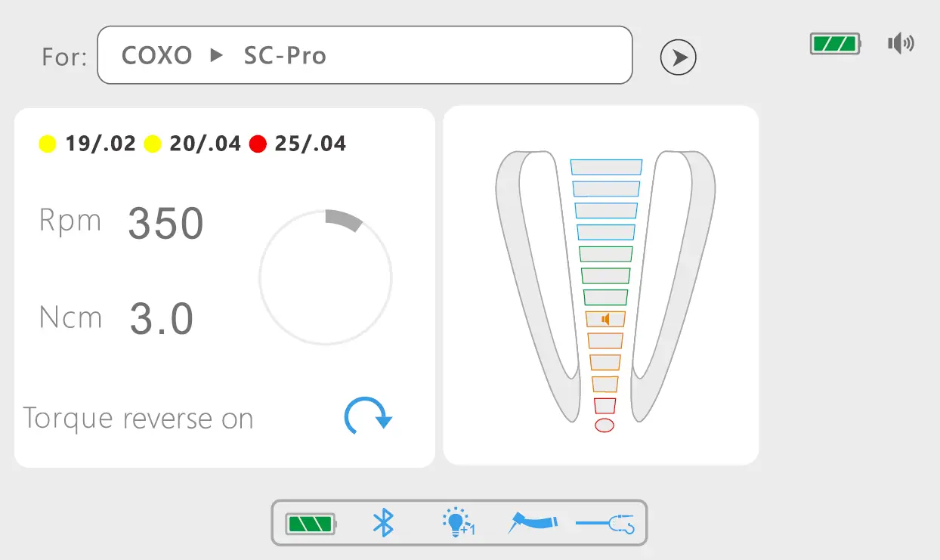
Task: Tap the small triangle between COXO and SC-Pro
Action: coord(217,55)
